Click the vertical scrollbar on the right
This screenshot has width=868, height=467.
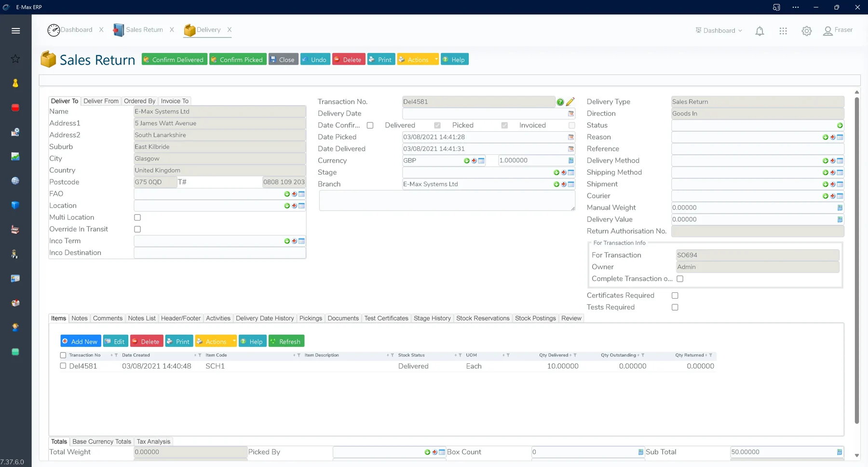856,261
